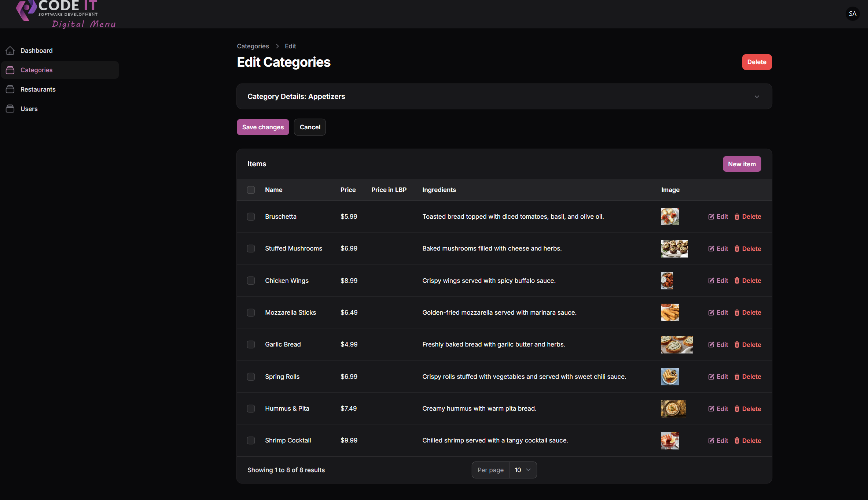The image size is (868, 500).
Task: Click the trash icon for Chicken Wings
Action: (x=737, y=281)
